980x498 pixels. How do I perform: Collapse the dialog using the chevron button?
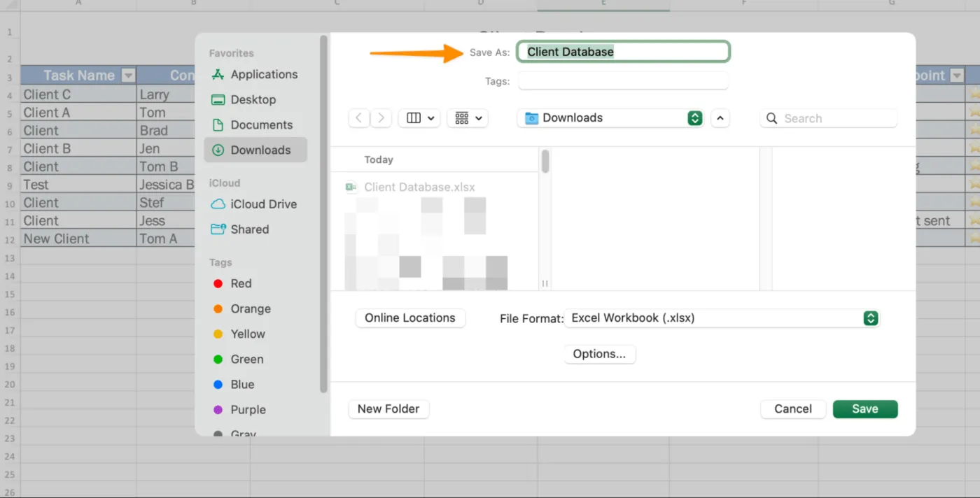(720, 118)
